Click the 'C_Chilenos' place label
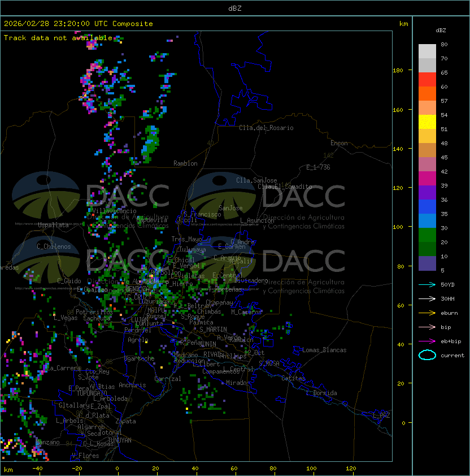 (x=54, y=246)
